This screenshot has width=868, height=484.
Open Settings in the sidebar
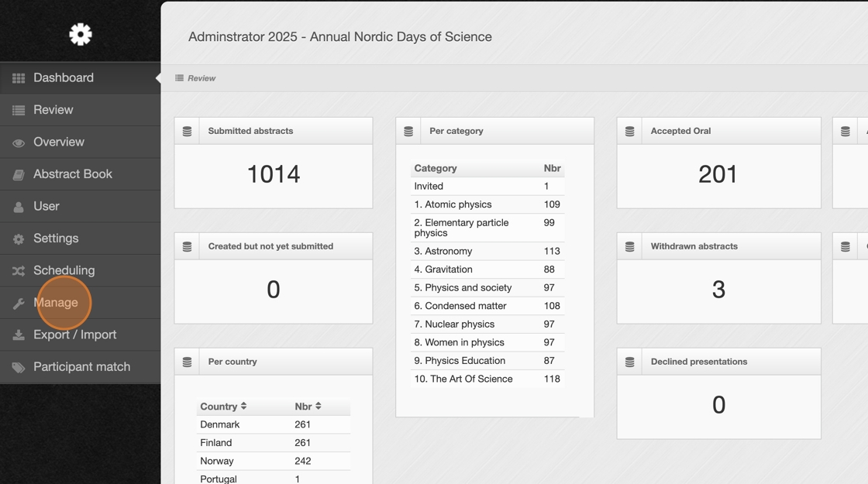click(x=81, y=239)
